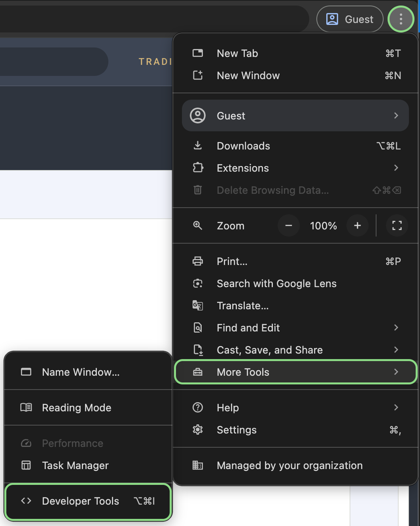Image resolution: width=420 pixels, height=526 pixels.
Task: Click the Translate icon
Action: pyautogui.click(x=198, y=305)
